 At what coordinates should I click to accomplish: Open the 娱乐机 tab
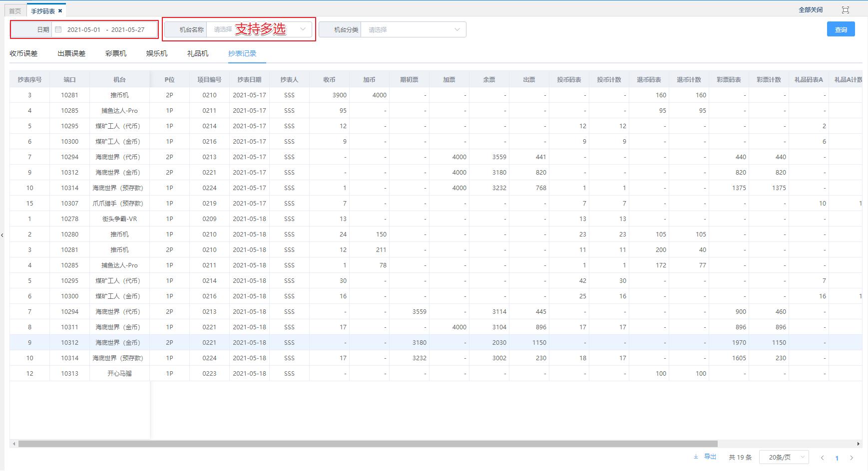tap(157, 53)
